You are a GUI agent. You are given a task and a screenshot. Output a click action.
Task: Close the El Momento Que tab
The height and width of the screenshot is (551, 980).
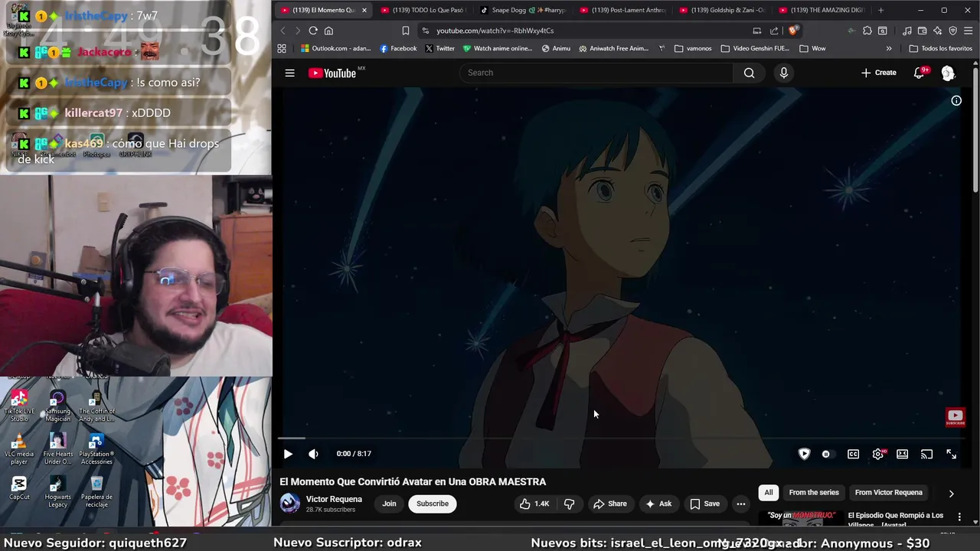(364, 10)
